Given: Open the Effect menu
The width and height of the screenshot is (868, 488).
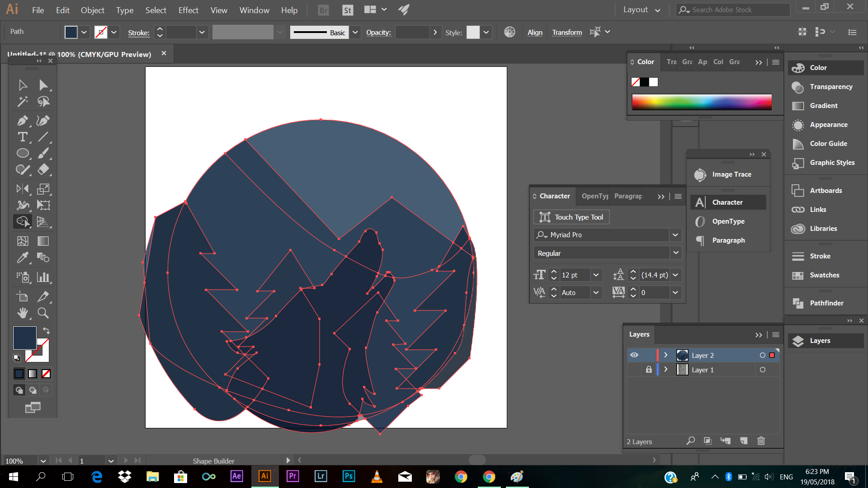Looking at the screenshot, I should coord(189,10).
